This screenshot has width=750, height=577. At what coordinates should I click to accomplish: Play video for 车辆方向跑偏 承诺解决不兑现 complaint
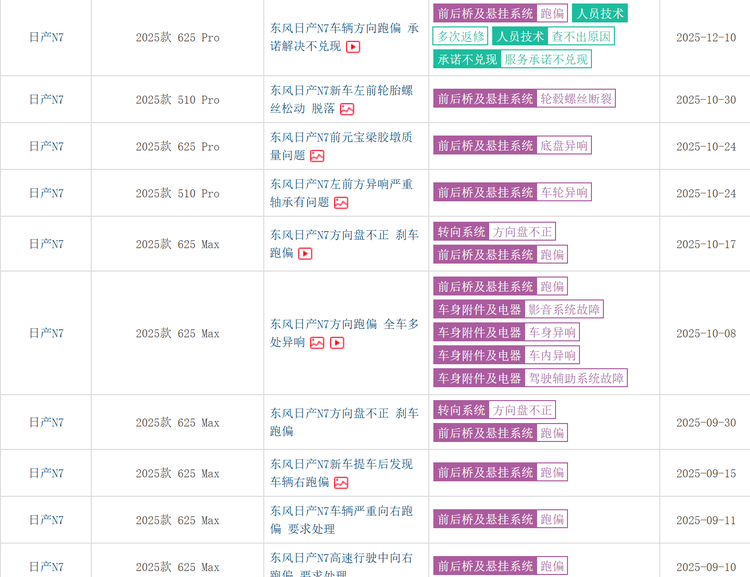pyautogui.click(x=353, y=47)
